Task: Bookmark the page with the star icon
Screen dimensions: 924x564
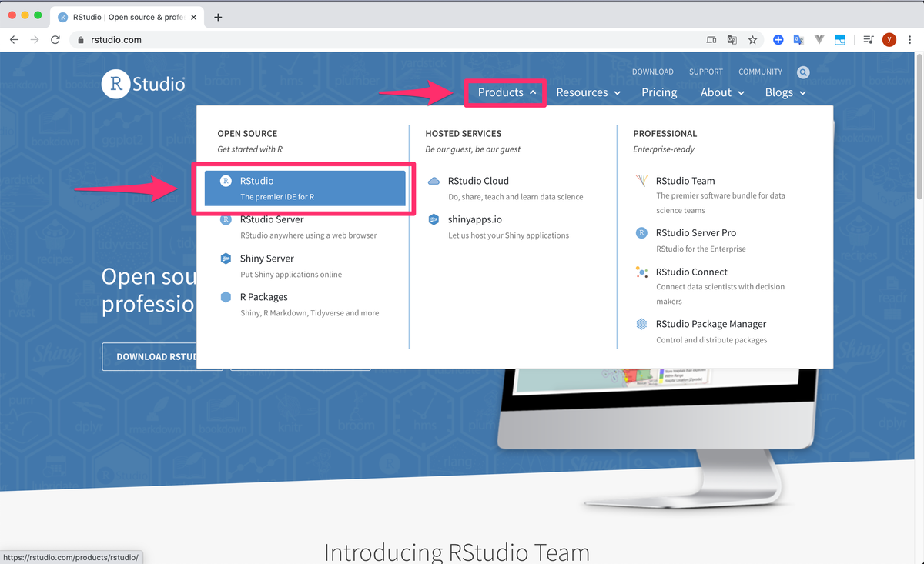Action: (x=752, y=40)
